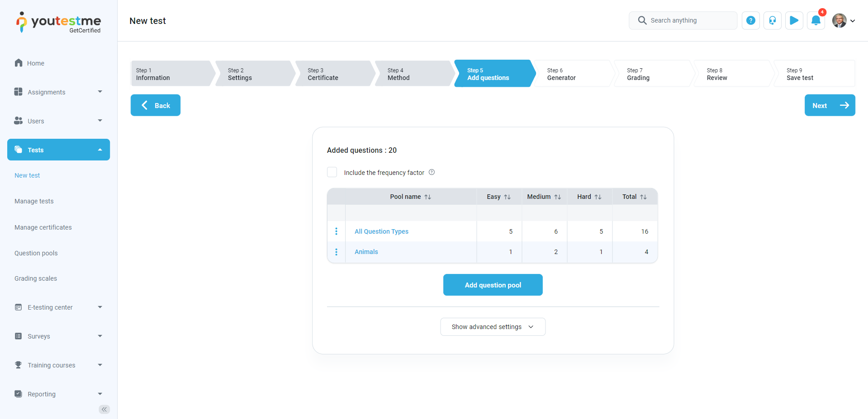Enable Include the frequency factor checkbox

332,172
